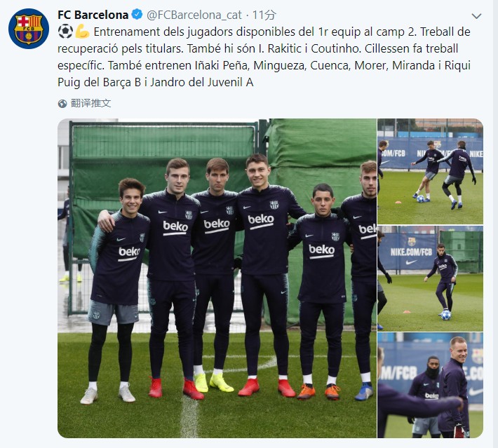Open the top-right photo of two players dueling
Image resolution: width=498 pixels, height=448 pixels.
point(431,172)
